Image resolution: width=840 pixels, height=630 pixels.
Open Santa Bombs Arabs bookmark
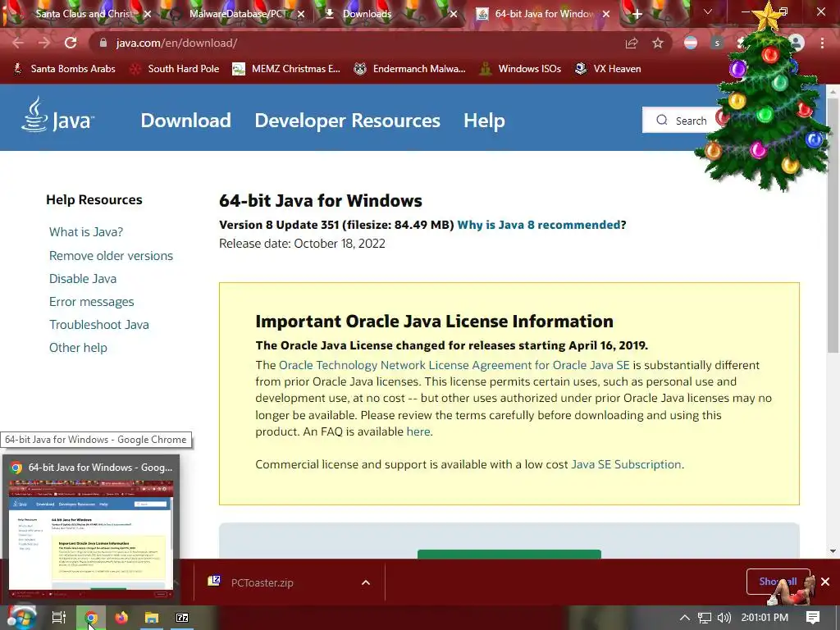tap(64, 69)
